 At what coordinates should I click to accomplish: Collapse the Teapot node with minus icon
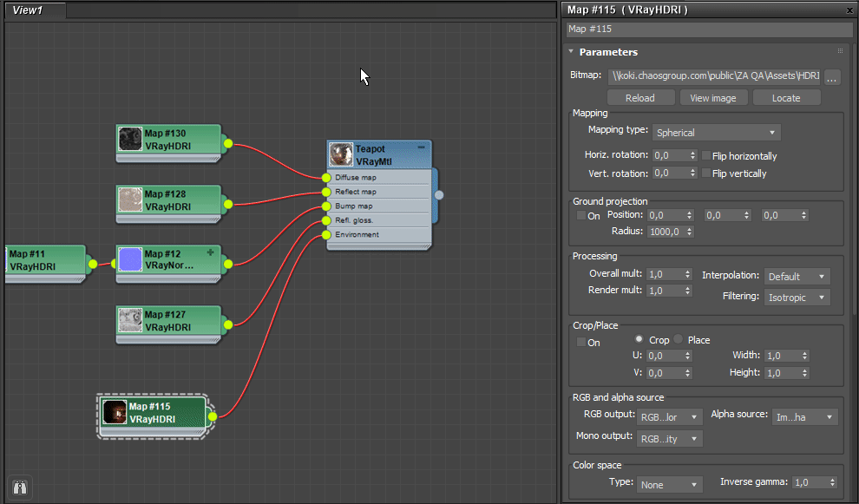tap(422, 148)
